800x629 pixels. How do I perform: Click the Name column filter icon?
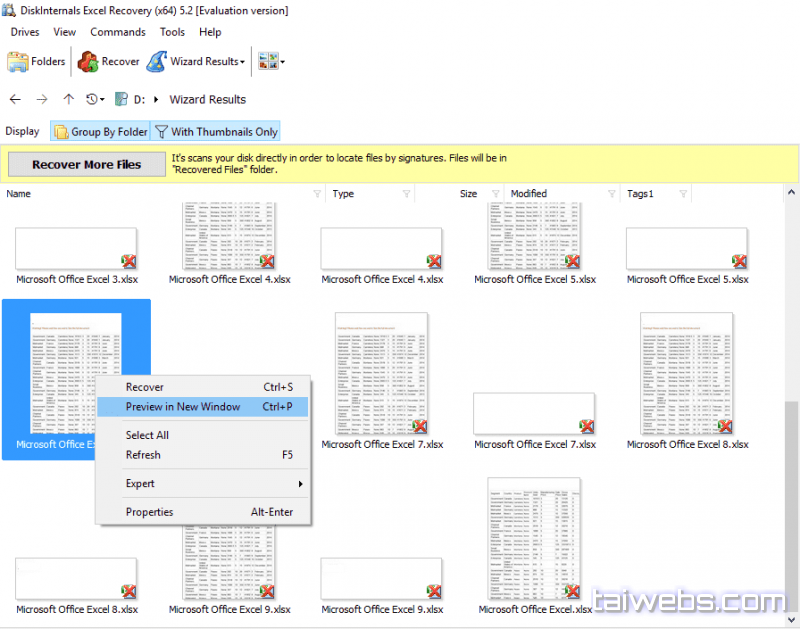coord(317,194)
